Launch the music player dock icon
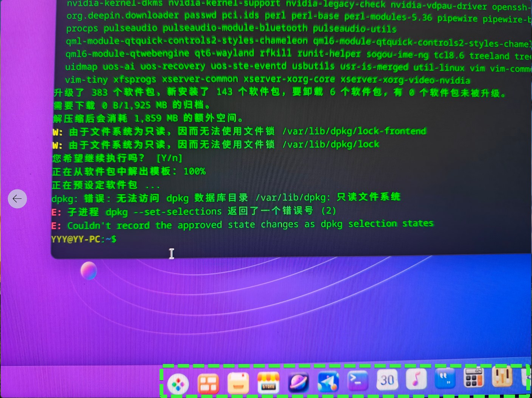 pyautogui.click(x=416, y=379)
